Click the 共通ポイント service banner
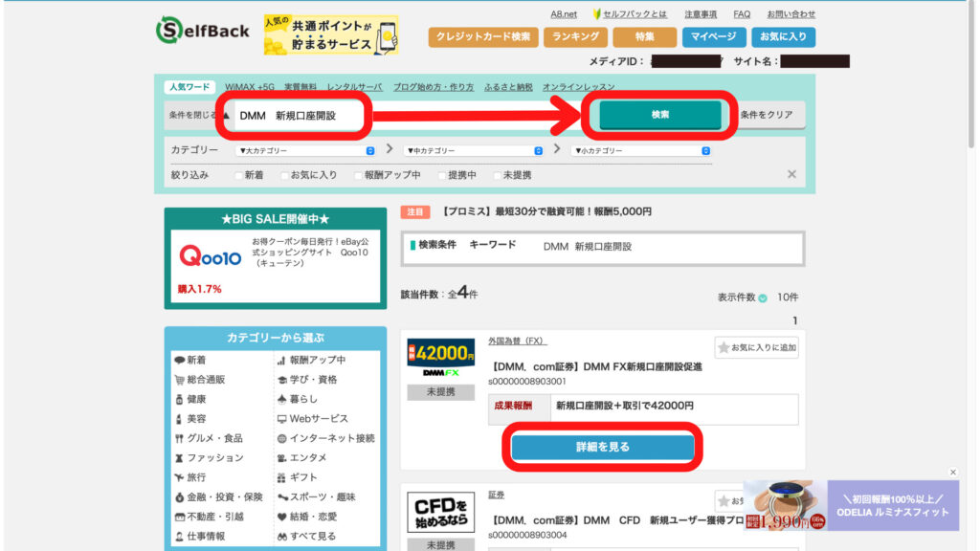The image size is (980, 551). point(330,35)
